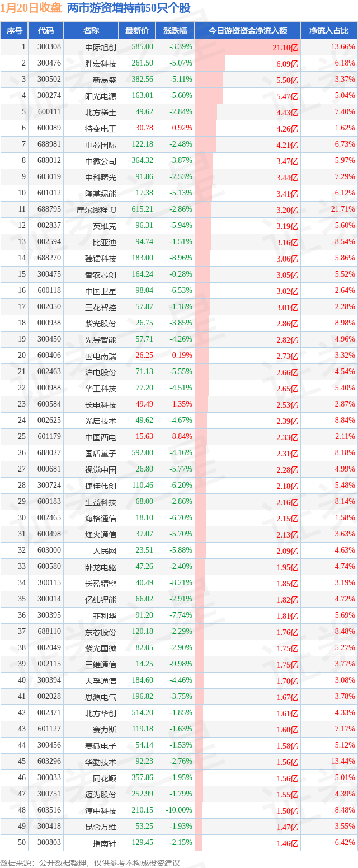Click stock name 东芯股份
This screenshot has height=868, width=358.
[101, 632]
